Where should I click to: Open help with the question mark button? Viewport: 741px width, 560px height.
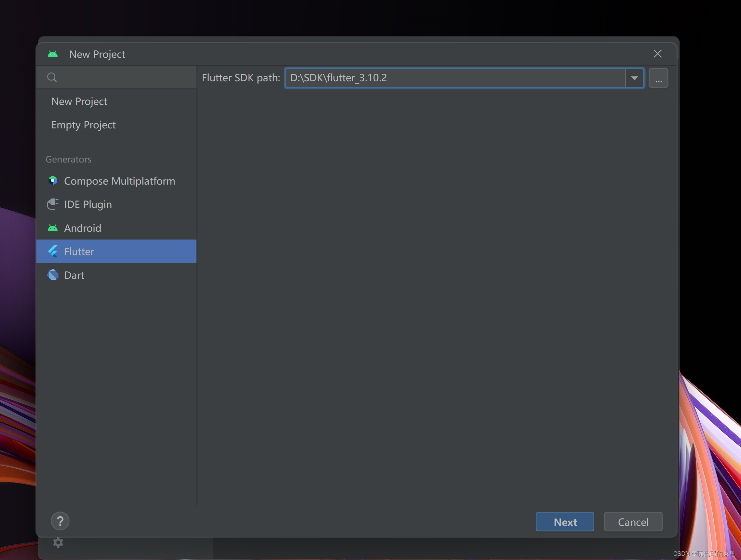point(60,521)
